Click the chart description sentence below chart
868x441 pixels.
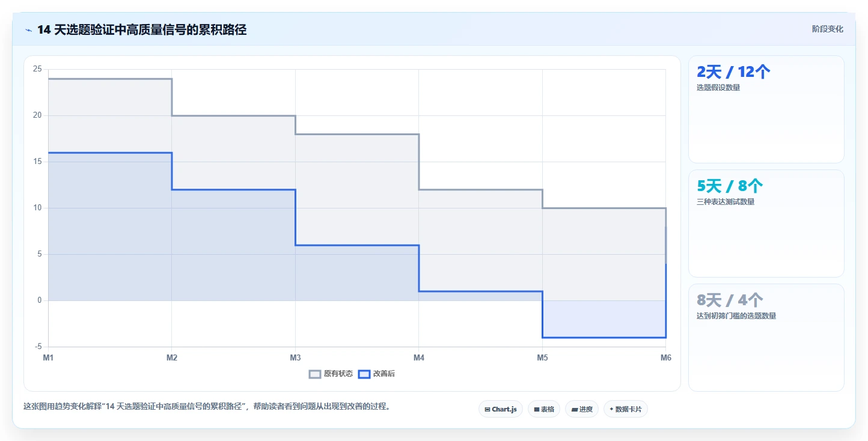click(209, 406)
